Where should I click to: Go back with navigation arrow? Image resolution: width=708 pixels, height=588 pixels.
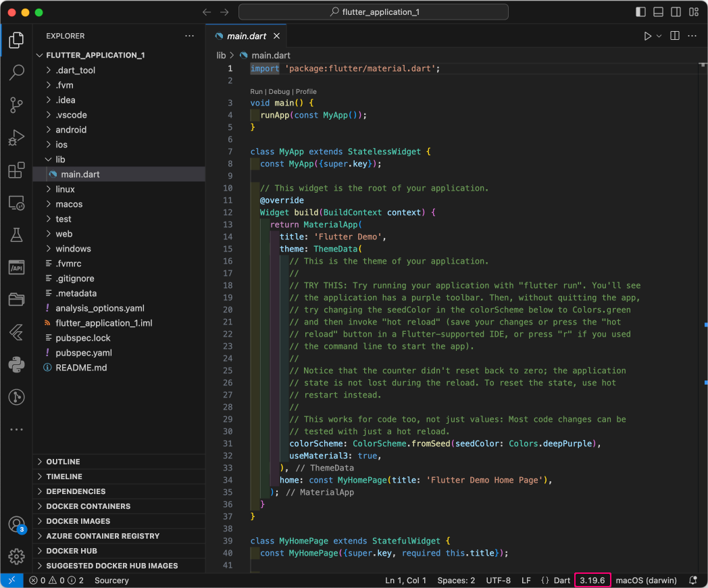[207, 12]
